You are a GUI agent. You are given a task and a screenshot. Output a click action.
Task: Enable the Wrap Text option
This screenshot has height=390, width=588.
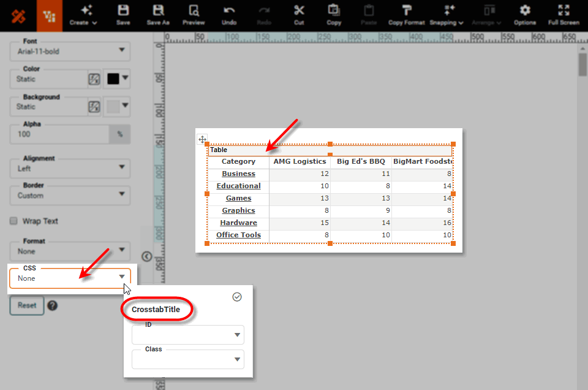coord(13,221)
